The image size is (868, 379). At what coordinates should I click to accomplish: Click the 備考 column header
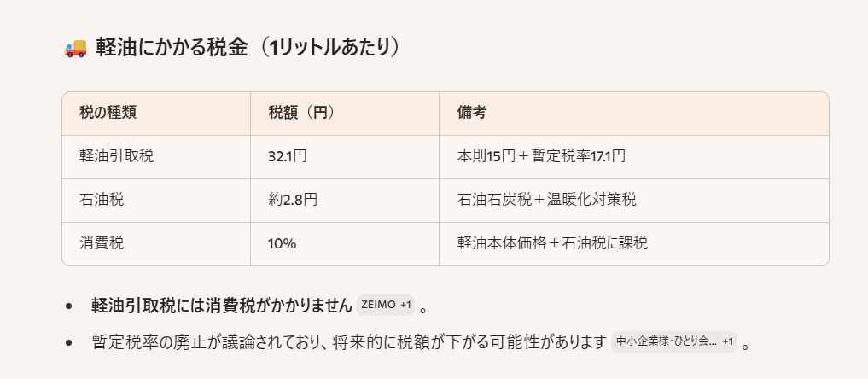[x=472, y=113]
